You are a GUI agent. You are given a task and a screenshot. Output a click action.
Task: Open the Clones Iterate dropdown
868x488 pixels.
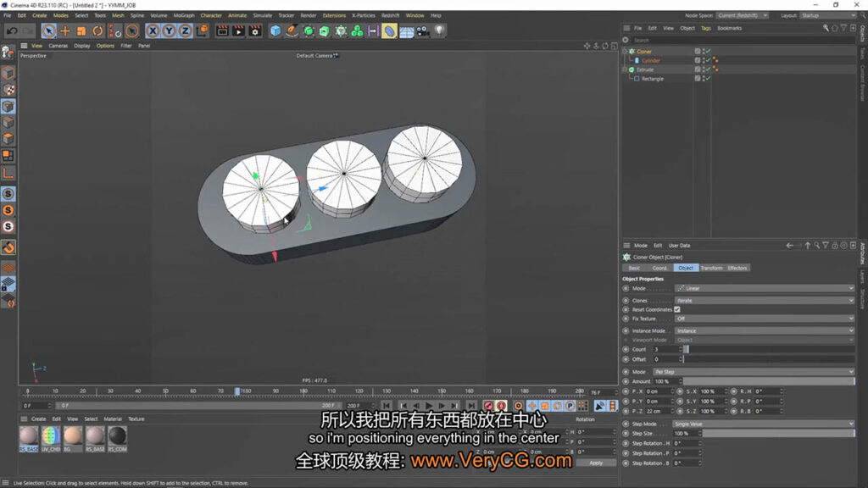pos(765,301)
